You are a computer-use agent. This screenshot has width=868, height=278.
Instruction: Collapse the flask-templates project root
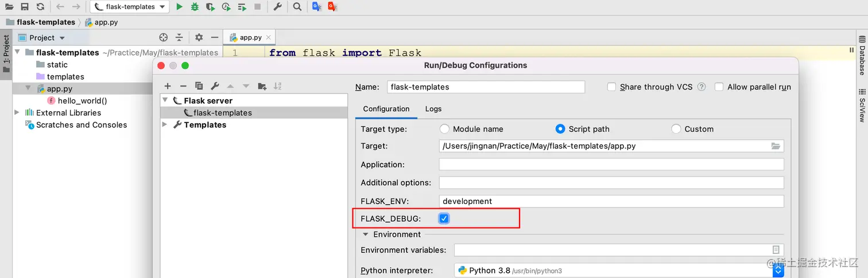click(x=17, y=52)
